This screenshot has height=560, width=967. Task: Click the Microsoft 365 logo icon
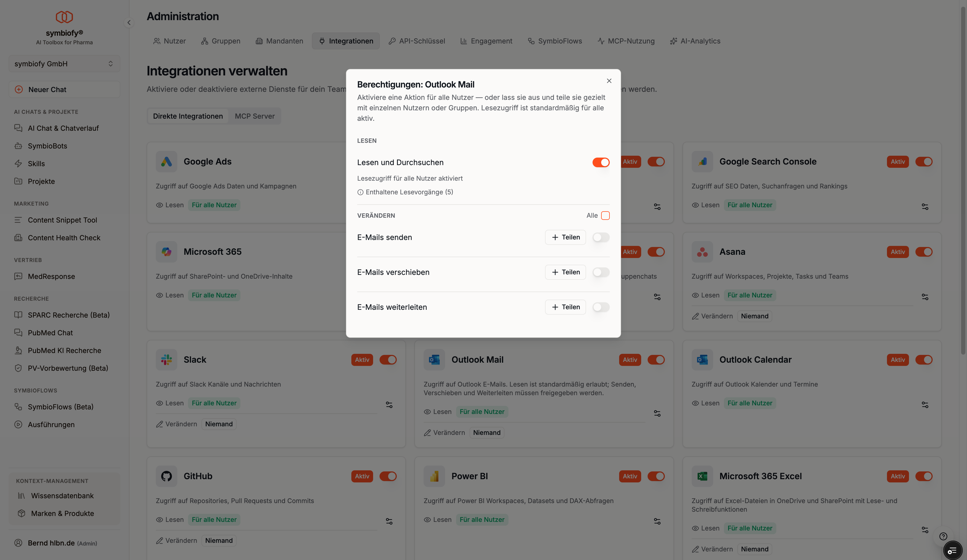pos(166,252)
